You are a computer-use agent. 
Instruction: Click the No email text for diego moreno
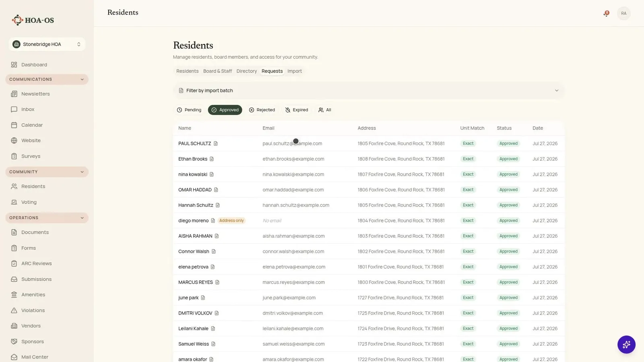pos(272,220)
